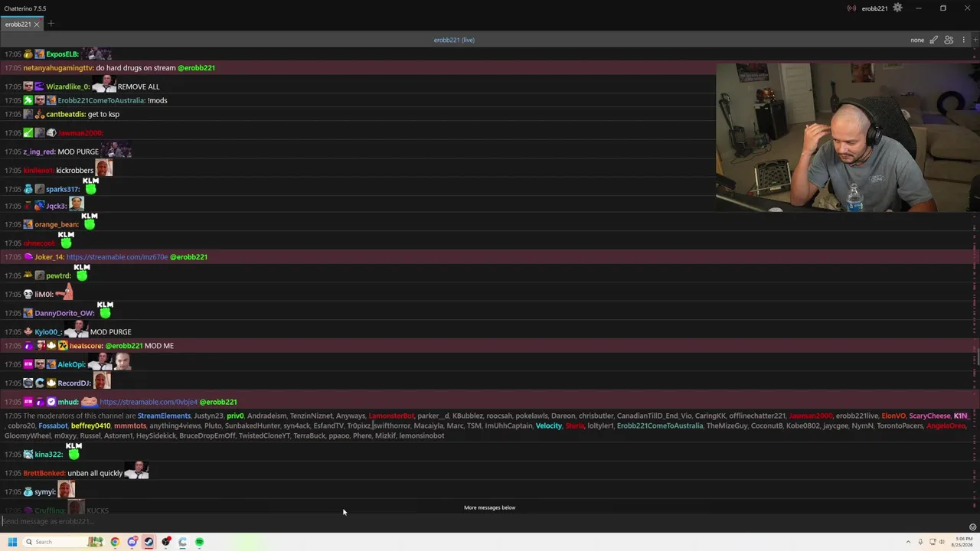
Task: Close the erobb221 tab
Action: [37, 24]
